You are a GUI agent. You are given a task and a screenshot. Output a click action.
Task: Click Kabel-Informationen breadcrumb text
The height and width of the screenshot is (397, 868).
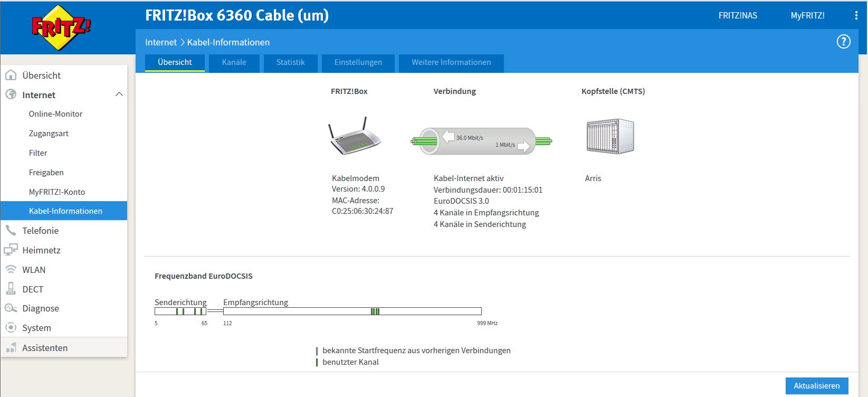pyautogui.click(x=228, y=42)
